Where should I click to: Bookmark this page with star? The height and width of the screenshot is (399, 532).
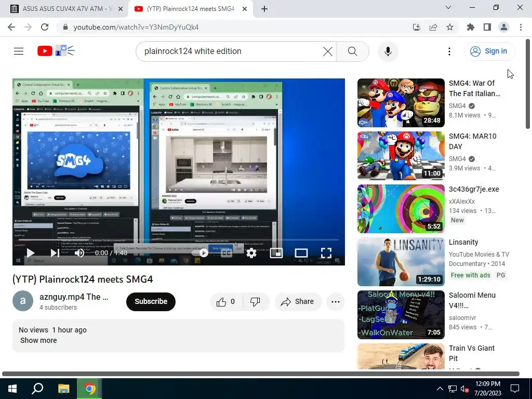(450, 27)
